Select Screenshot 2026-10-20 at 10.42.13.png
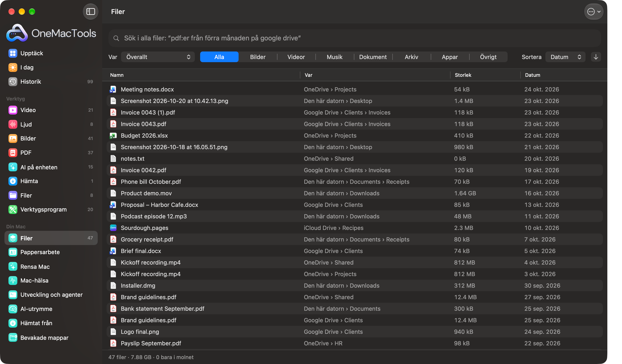The height and width of the screenshot is (364, 622). point(355,101)
